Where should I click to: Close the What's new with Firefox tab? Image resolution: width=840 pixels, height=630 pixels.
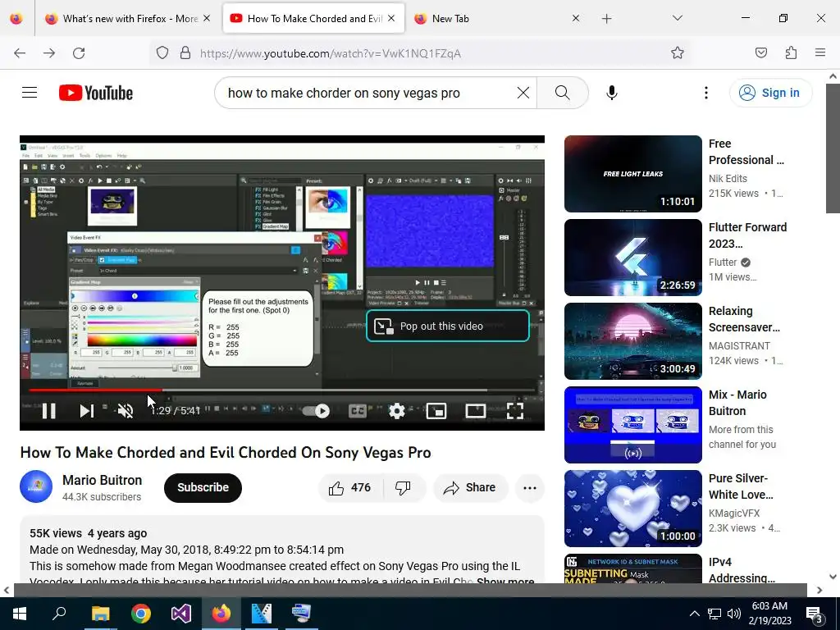click(x=207, y=18)
